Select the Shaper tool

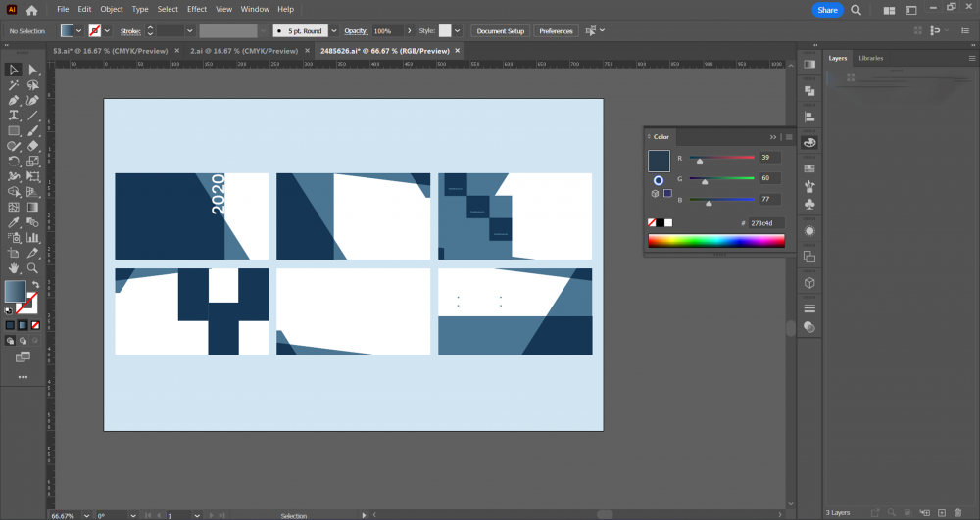(13, 146)
